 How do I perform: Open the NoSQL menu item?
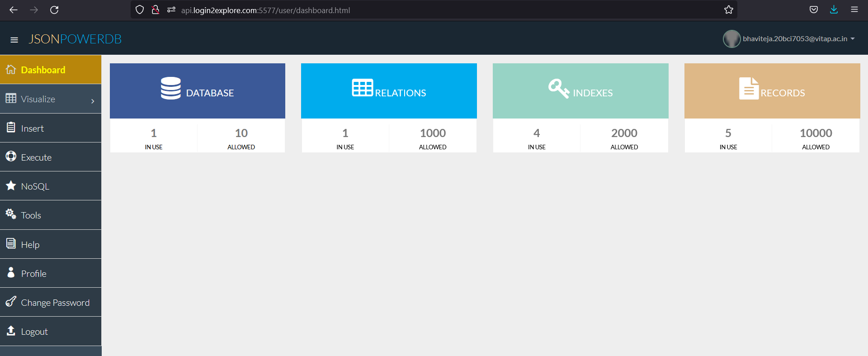coord(51,186)
